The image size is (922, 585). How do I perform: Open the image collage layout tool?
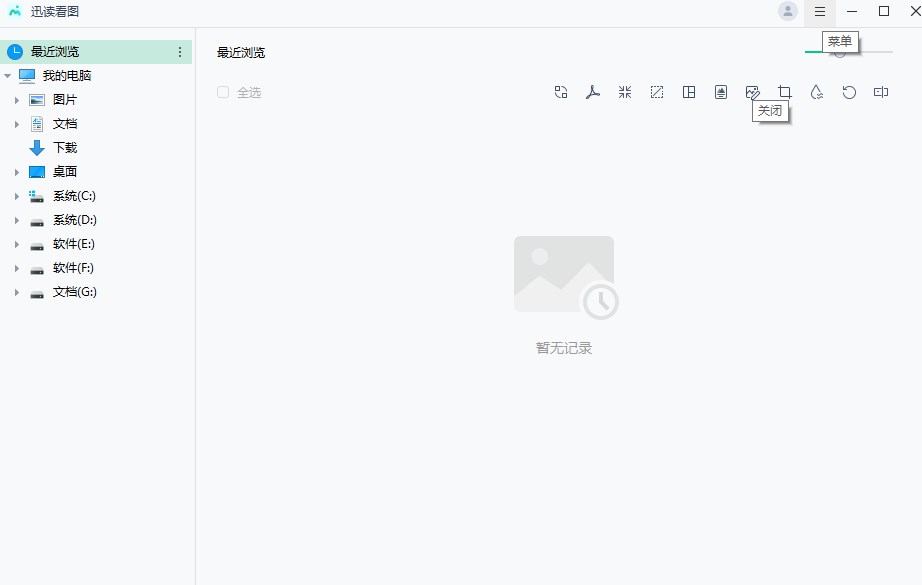click(689, 92)
